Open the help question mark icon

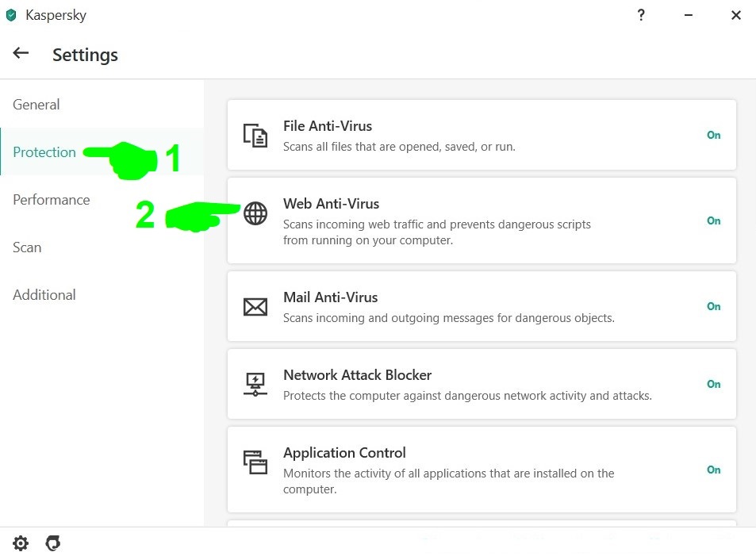(641, 15)
